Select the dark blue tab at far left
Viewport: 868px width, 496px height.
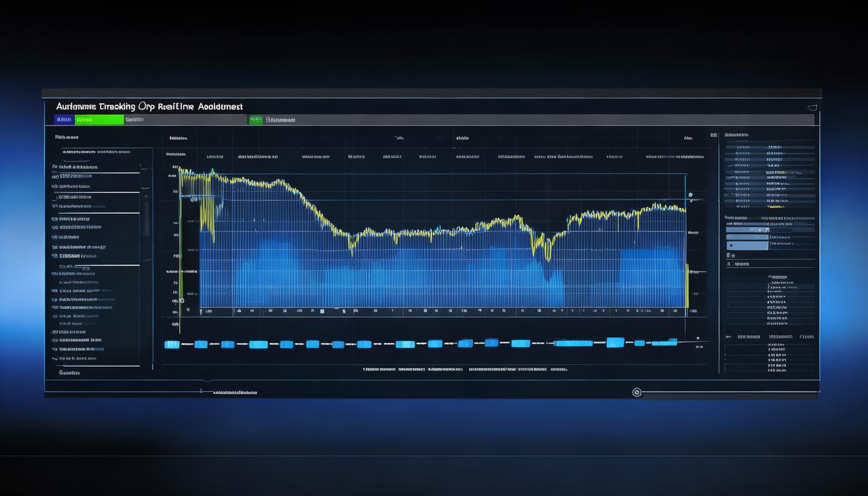[64, 119]
